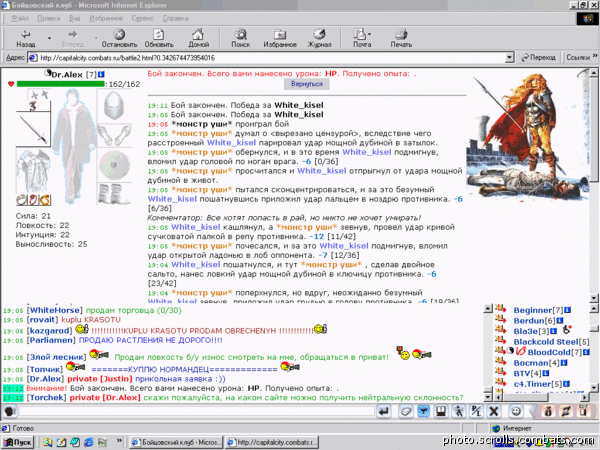Click the boots equipment slot
Image resolution: width=600 pixels, height=450 pixels.
coord(112,194)
